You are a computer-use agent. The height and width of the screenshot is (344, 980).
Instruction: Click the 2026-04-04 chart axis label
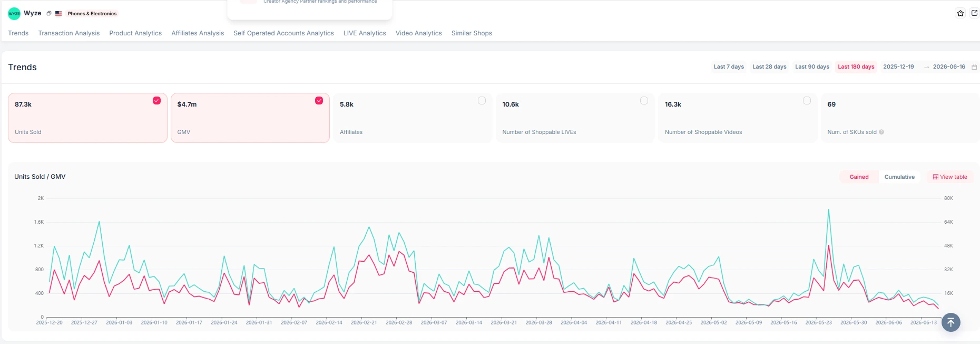pyautogui.click(x=574, y=322)
